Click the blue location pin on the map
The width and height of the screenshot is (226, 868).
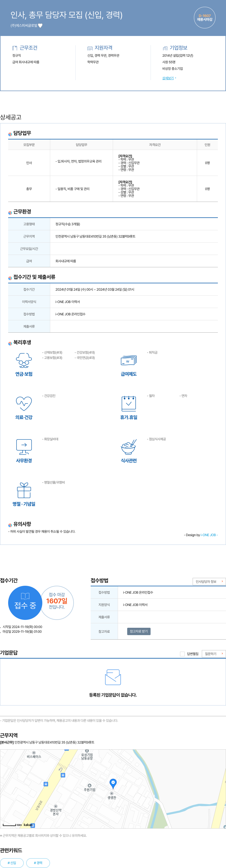pyautogui.click(x=113, y=783)
